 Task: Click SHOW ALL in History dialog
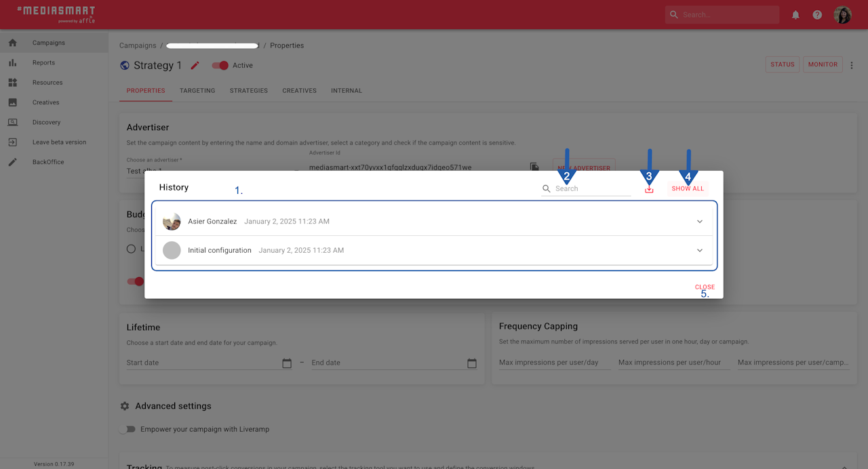[688, 188]
